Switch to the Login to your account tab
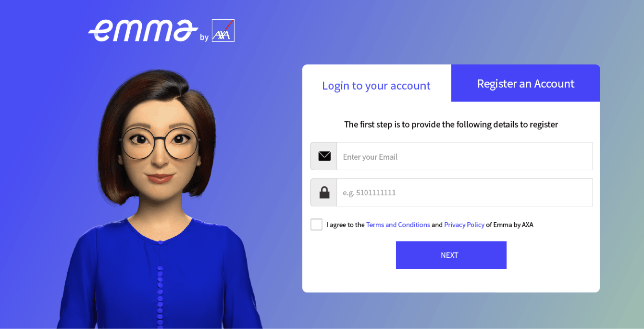This screenshot has height=329, width=644. point(376,85)
